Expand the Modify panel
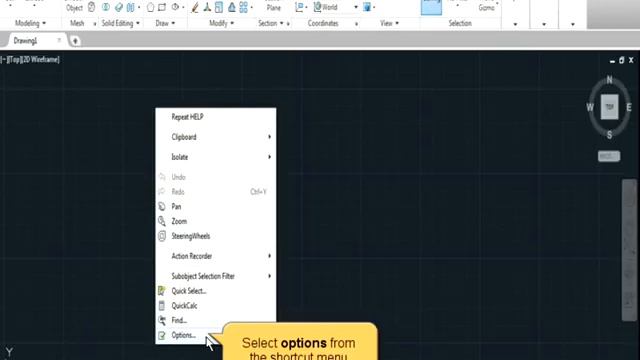The image size is (640, 360). 222,23
